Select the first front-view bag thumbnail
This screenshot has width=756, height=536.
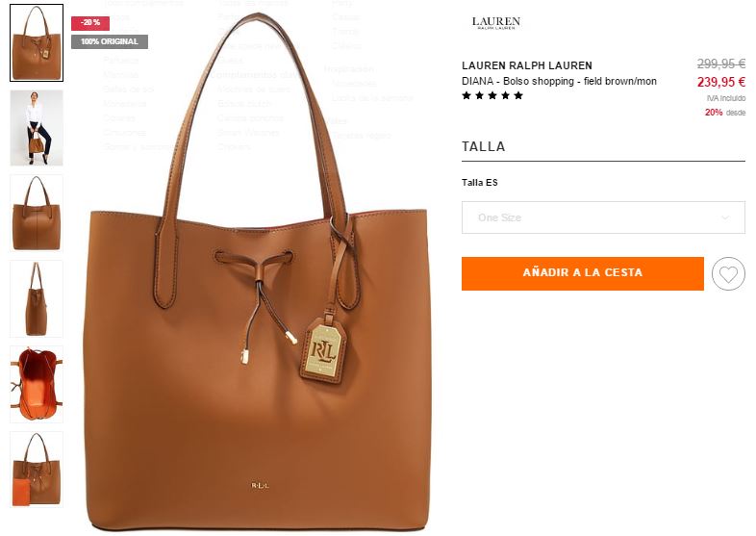37,43
